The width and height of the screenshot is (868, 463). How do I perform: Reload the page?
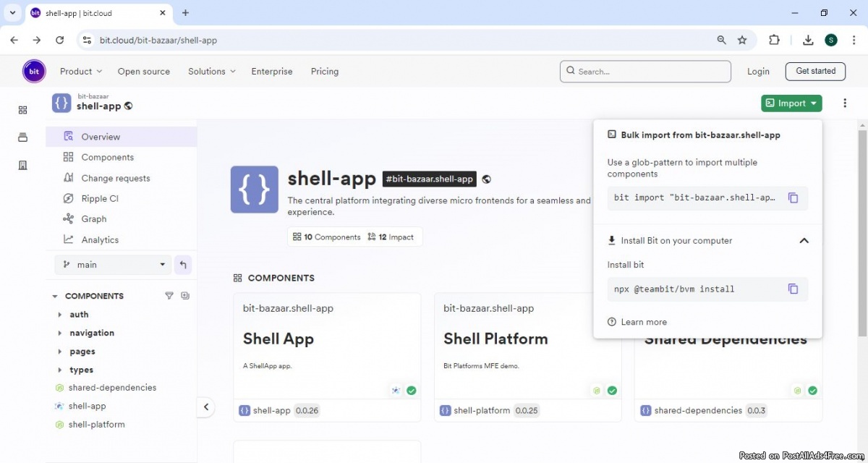point(60,41)
